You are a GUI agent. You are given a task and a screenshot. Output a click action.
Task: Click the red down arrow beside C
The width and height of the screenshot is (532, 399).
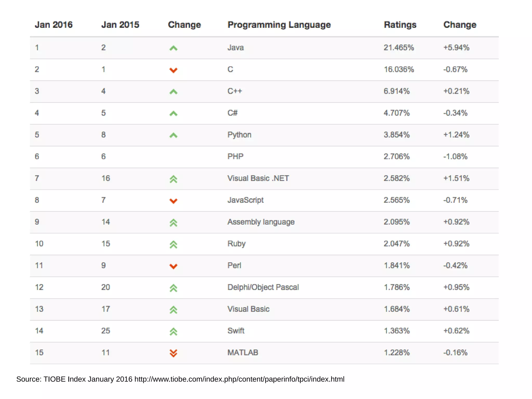(x=173, y=70)
